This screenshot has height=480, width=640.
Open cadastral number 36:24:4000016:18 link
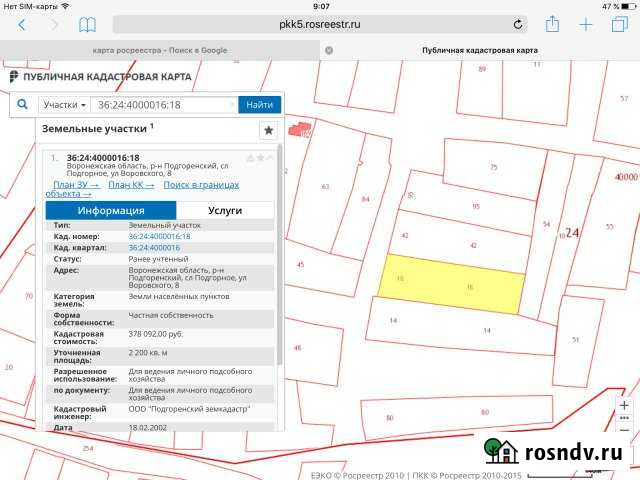click(x=160, y=236)
